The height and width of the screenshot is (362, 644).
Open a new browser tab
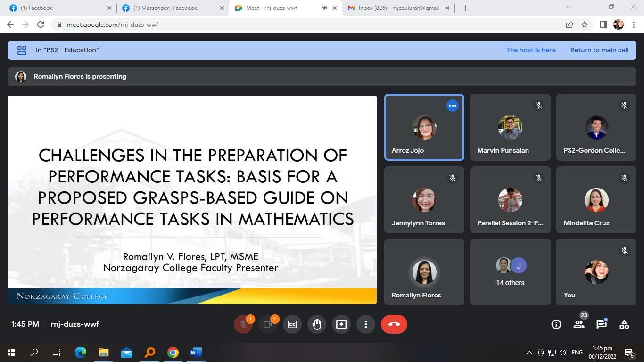click(x=465, y=8)
